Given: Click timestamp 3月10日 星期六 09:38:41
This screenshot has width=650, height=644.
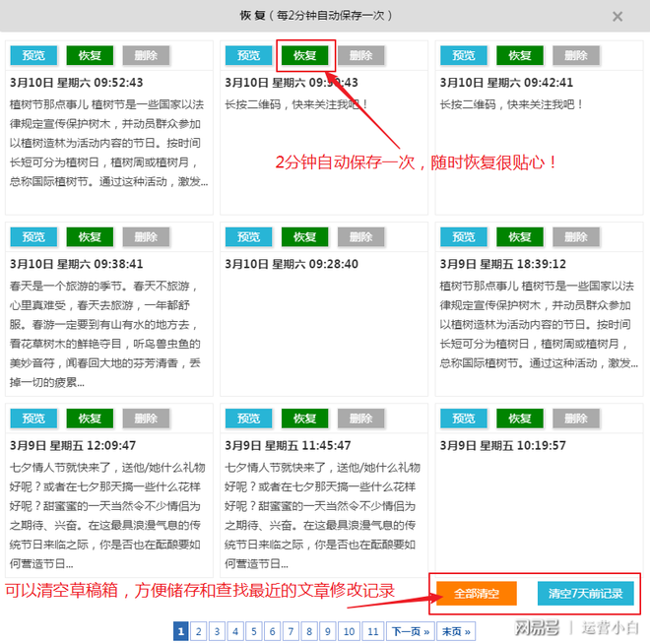Looking at the screenshot, I should coord(76,264).
